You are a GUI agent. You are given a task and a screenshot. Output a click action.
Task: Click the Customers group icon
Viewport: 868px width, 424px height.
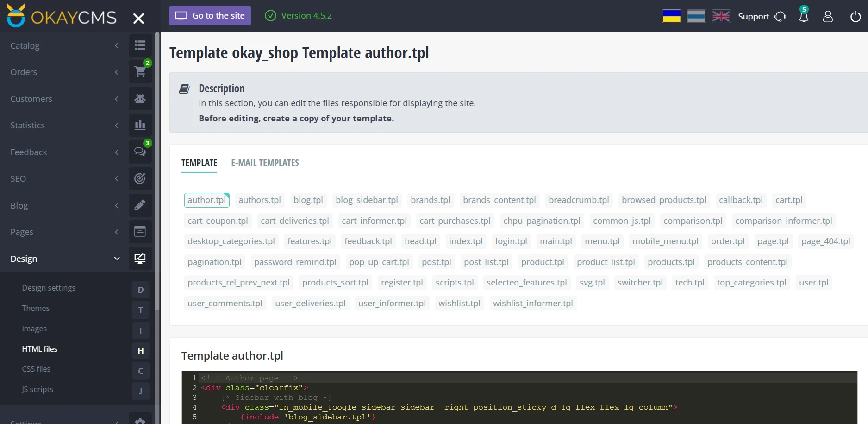tap(140, 99)
